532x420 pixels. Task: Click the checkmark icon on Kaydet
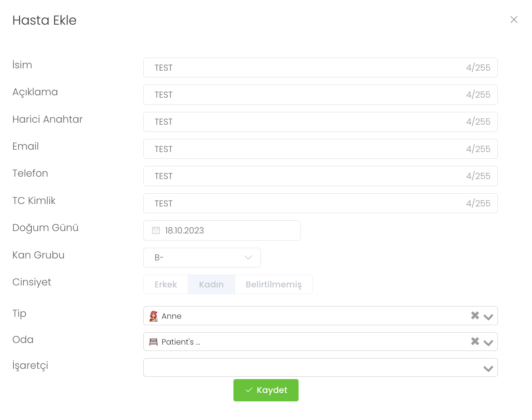(x=249, y=390)
